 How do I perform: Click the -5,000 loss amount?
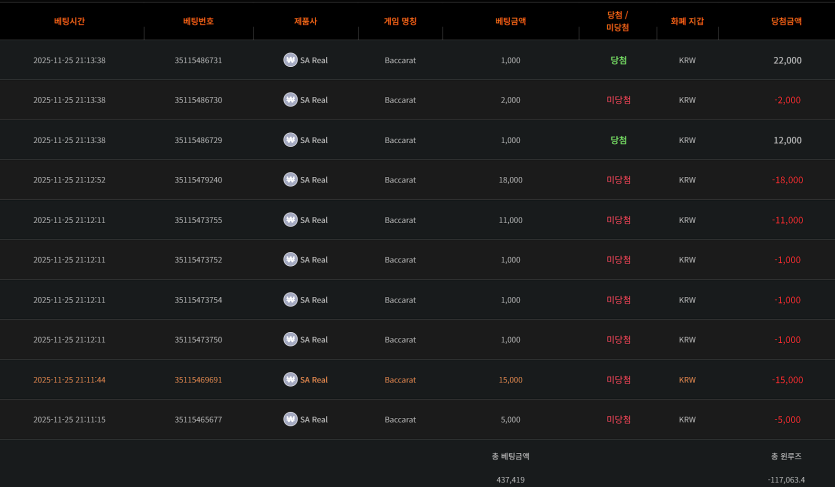787,420
